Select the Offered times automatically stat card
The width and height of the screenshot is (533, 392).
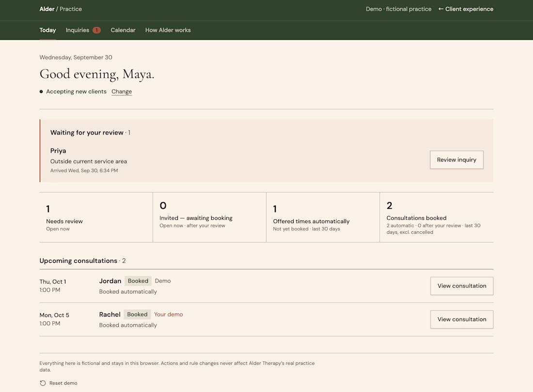tap(323, 217)
